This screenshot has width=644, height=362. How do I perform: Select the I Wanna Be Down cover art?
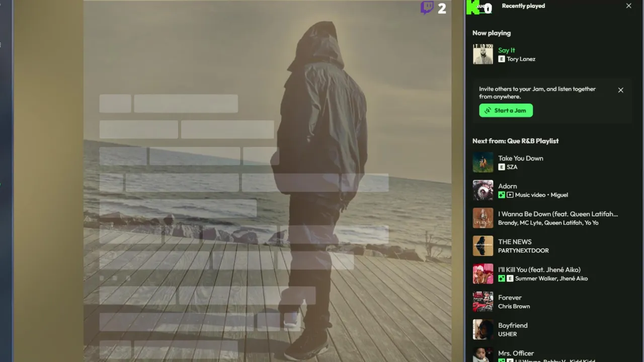coord(483,218)
